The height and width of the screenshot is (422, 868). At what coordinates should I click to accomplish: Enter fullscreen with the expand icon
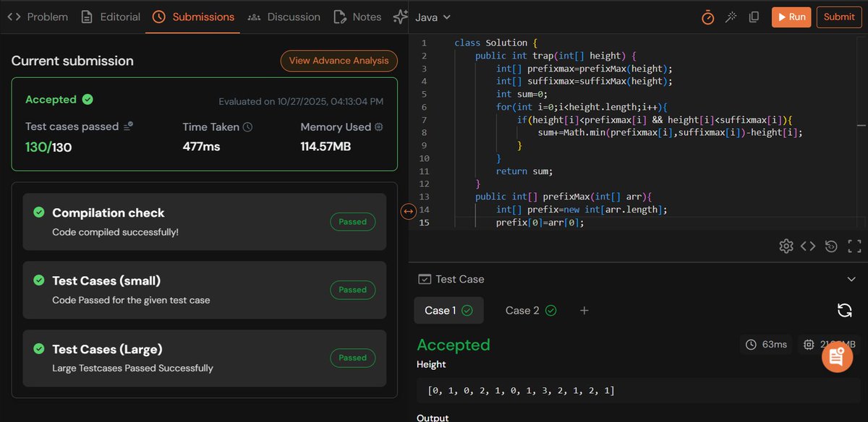point(854,246)
